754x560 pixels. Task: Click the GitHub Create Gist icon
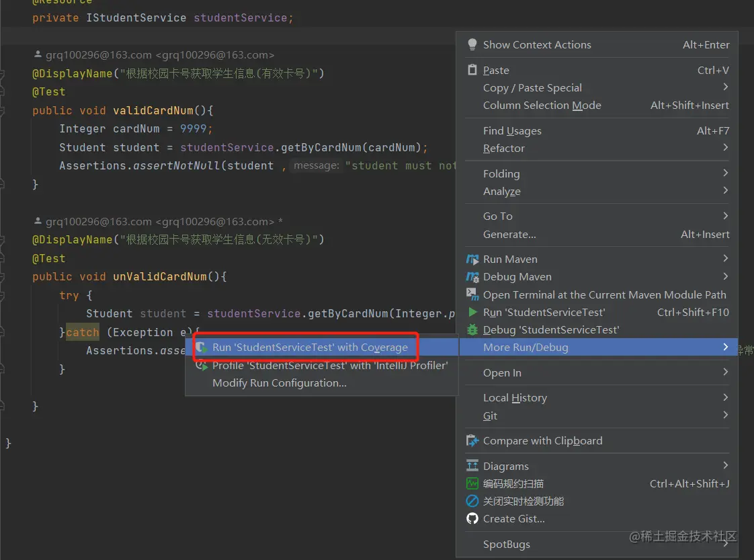pyautogui.click(x=472, y=518)
